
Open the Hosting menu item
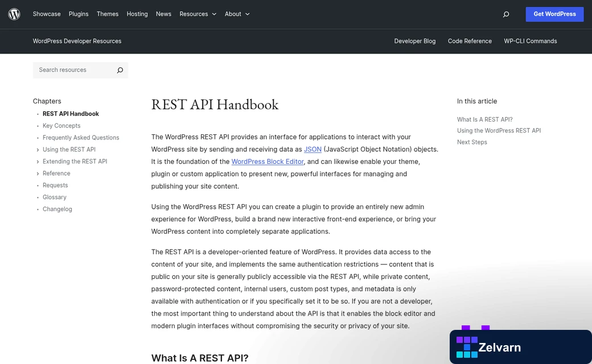pos(137,14)
